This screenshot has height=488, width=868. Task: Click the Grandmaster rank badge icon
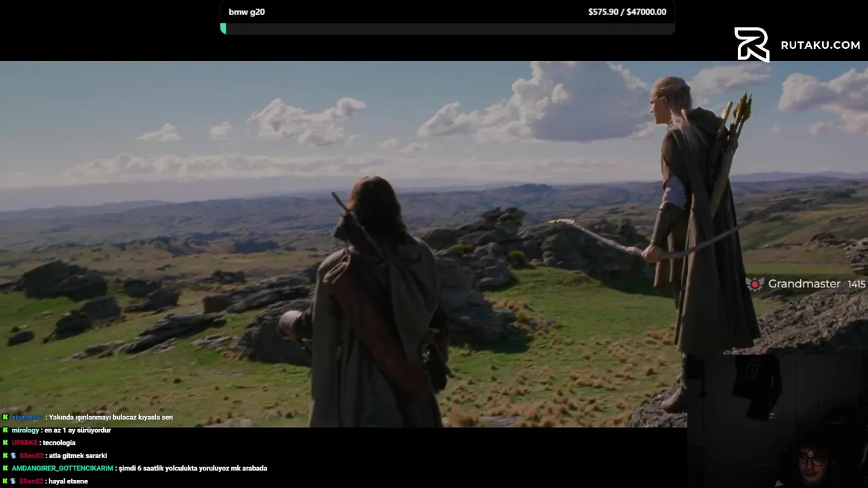755,284
